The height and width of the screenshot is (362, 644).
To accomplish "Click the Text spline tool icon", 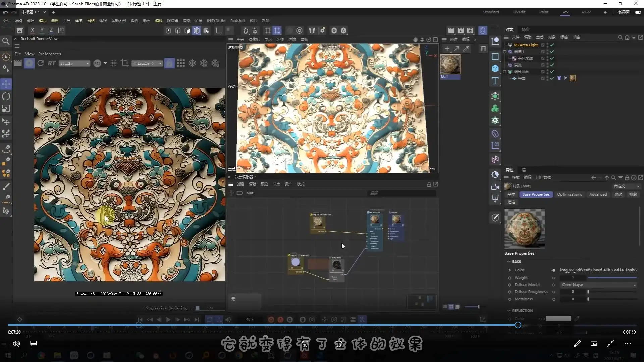I will pos(495,81).
